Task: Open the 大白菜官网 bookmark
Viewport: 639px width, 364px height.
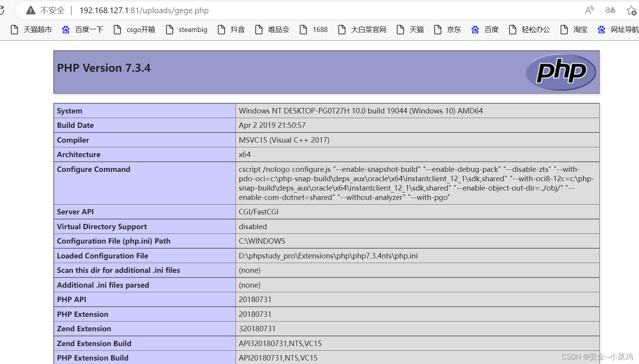Action: tap(362, 30)
